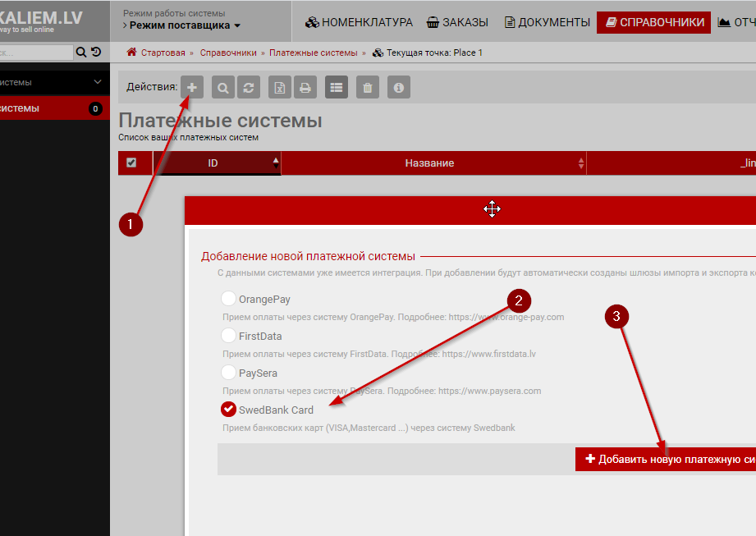Click the search history icon in sidebar
Image resolution: width=756 pixels, height=536 pixels.
[96, 53]
